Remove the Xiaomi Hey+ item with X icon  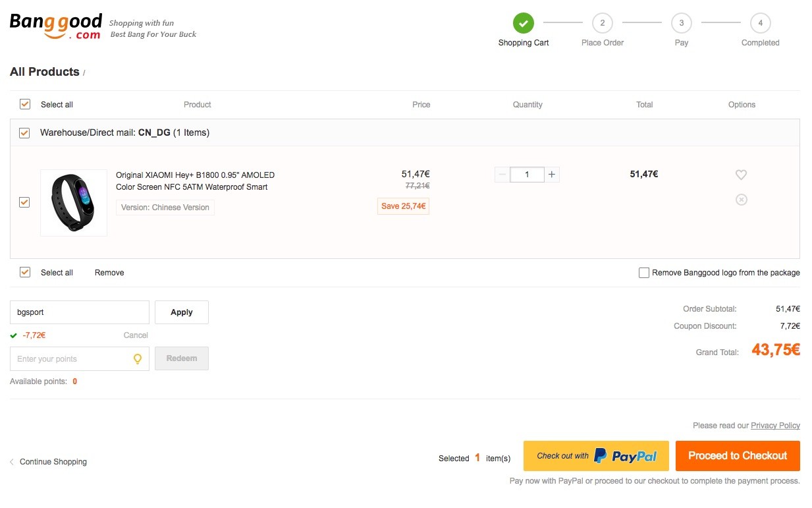click(741, 199)
